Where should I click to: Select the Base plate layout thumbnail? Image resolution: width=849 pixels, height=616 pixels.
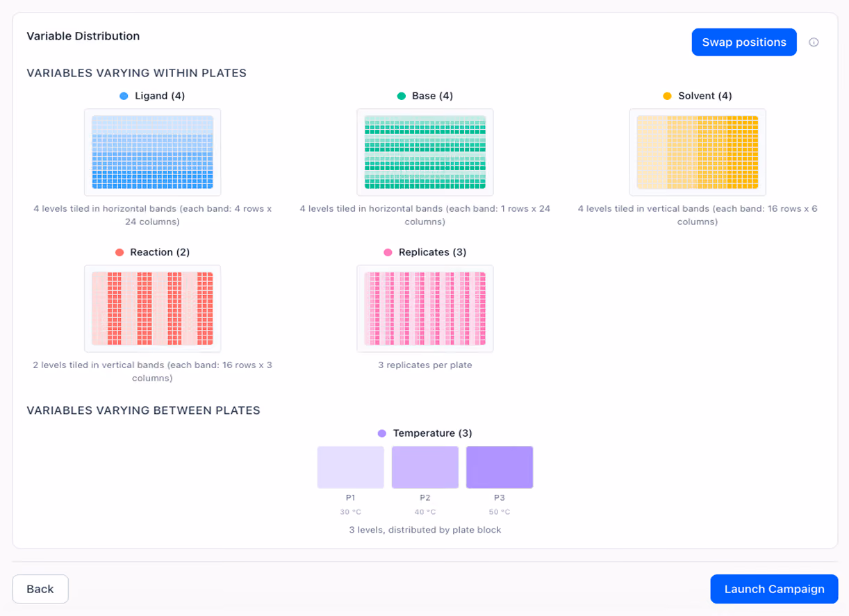point(424,152)
